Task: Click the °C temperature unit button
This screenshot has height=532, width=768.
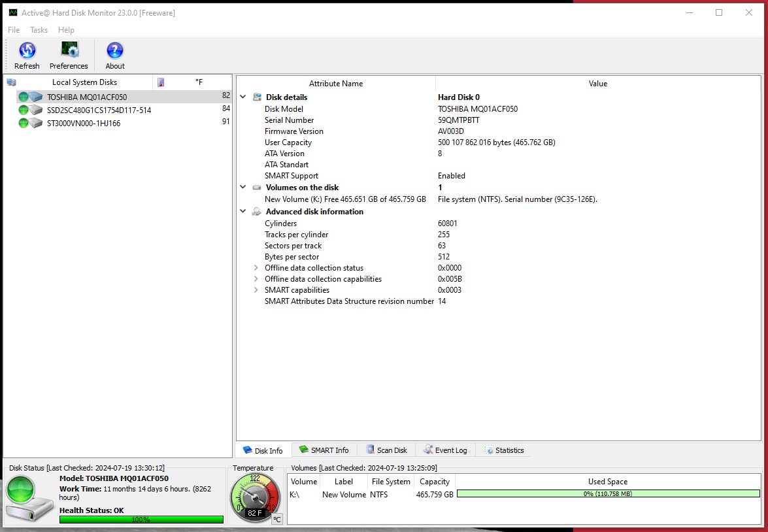Action: pyautogui.click(x=276, y=519)
